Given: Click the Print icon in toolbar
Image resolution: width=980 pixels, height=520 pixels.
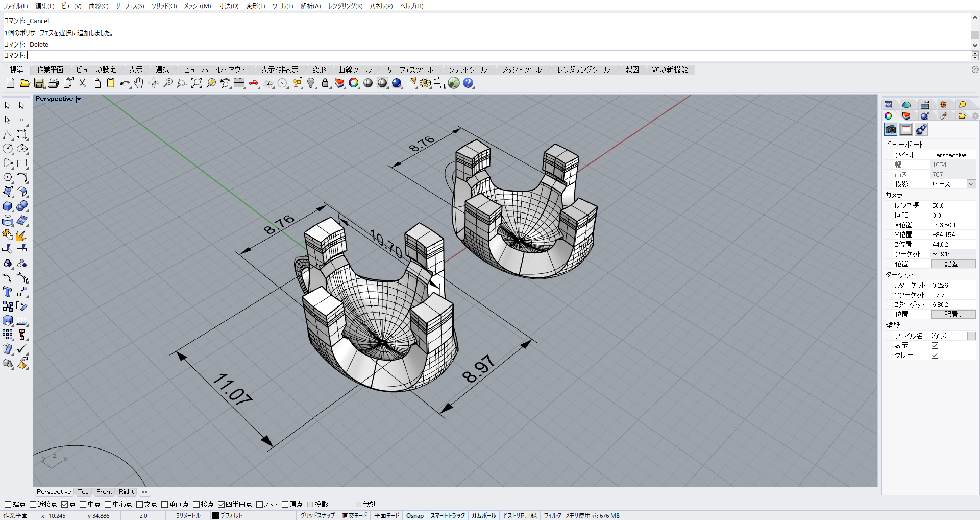Looking at the screenshot, I should (x=53, y=83).
